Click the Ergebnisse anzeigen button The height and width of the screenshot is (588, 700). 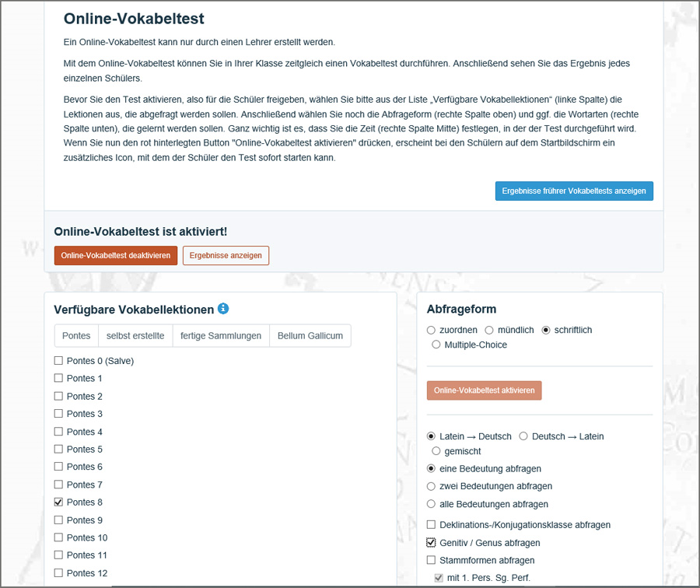click(x=226, y=255)
